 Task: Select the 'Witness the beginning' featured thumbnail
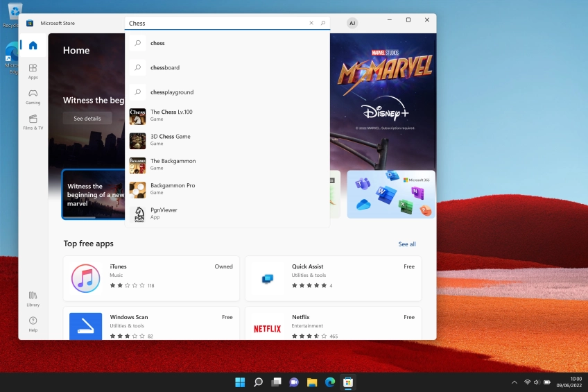point(94,194)
